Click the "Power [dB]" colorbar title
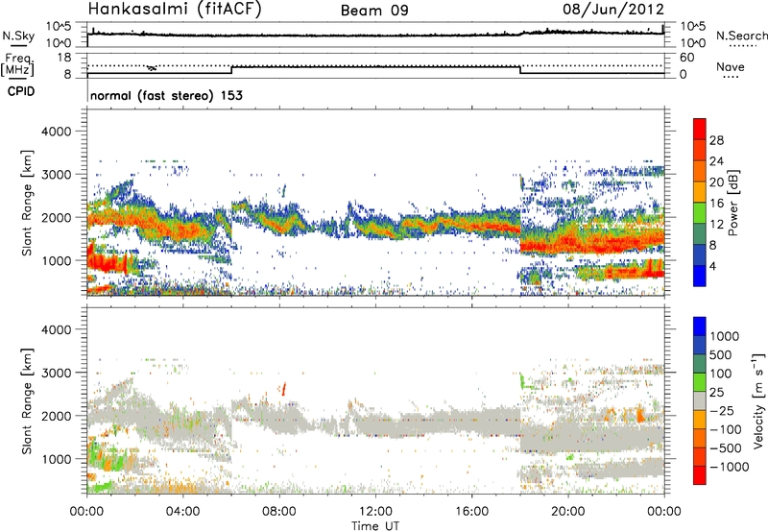This screenshot has width=768, height=532. [x=732, y=203]
